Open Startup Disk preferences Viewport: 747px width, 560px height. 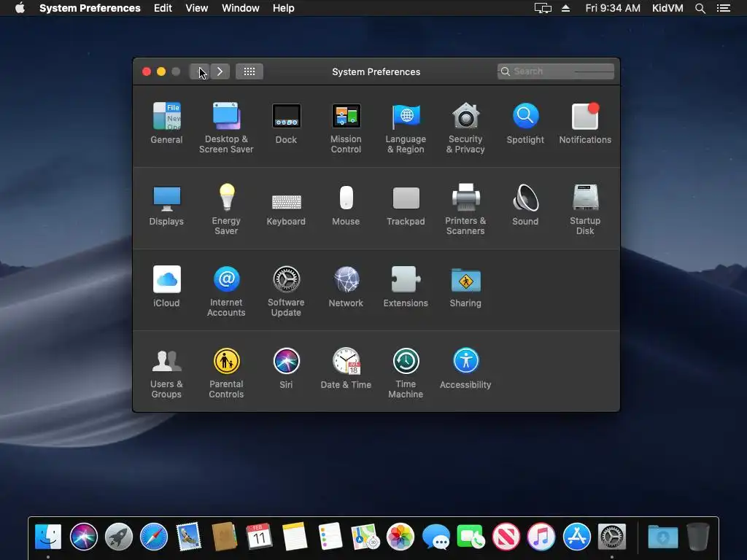click(x=585, y=209)
